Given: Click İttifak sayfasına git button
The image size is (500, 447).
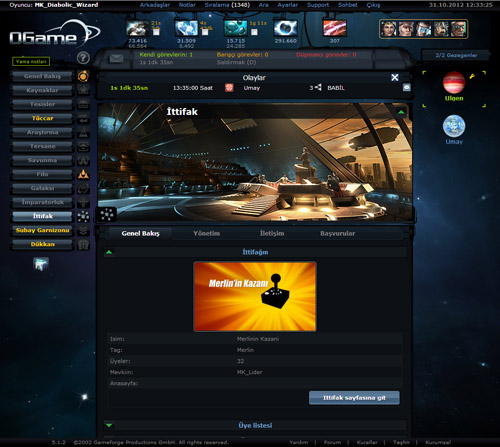Looking at the screenshot, I should coord(354,398).
